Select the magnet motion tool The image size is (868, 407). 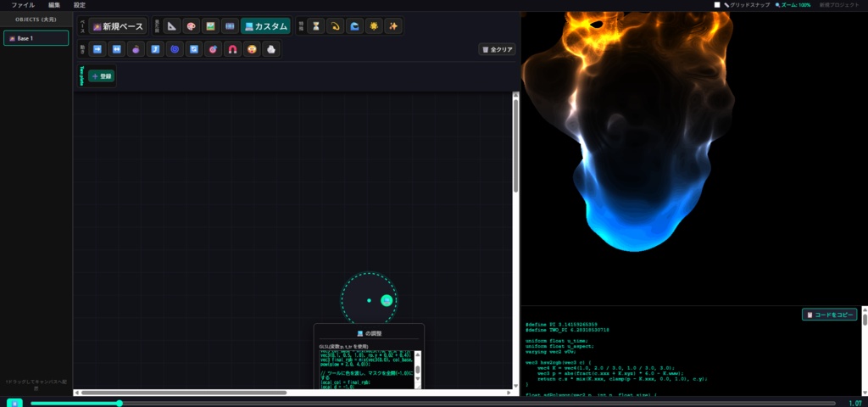232,49
